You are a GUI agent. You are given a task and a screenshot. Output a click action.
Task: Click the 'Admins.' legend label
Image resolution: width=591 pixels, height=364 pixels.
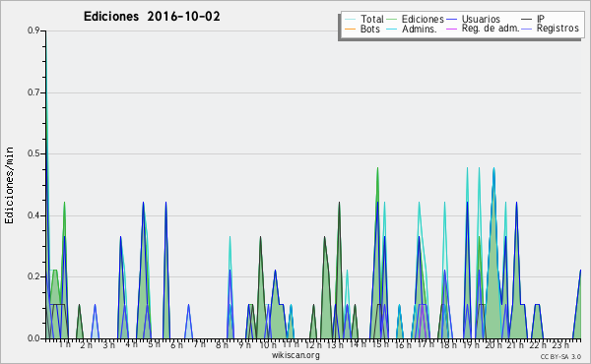pyautogui.click(x=420, y=29)
